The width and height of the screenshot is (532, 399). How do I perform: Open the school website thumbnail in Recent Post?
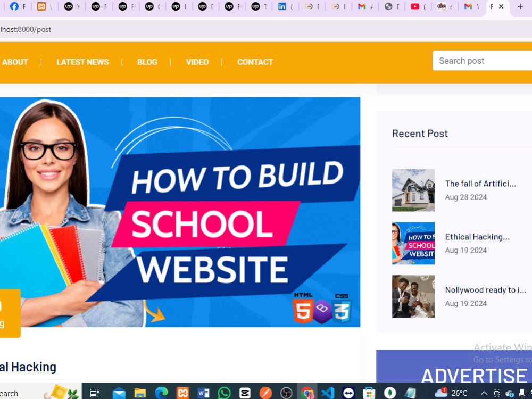click(413, 243)
